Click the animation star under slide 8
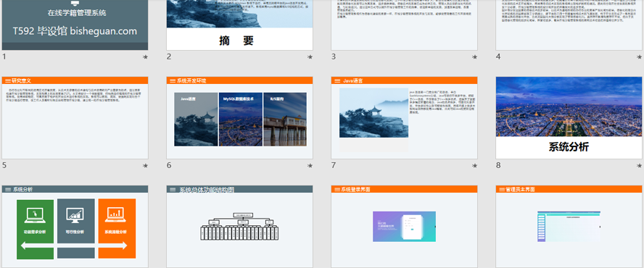The height and width of the screenshot is (268, 644). [x=640, y=165]
